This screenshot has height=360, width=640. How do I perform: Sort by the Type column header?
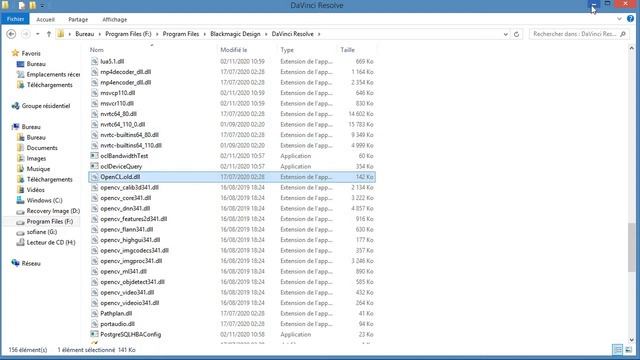(x=287, y=50)
